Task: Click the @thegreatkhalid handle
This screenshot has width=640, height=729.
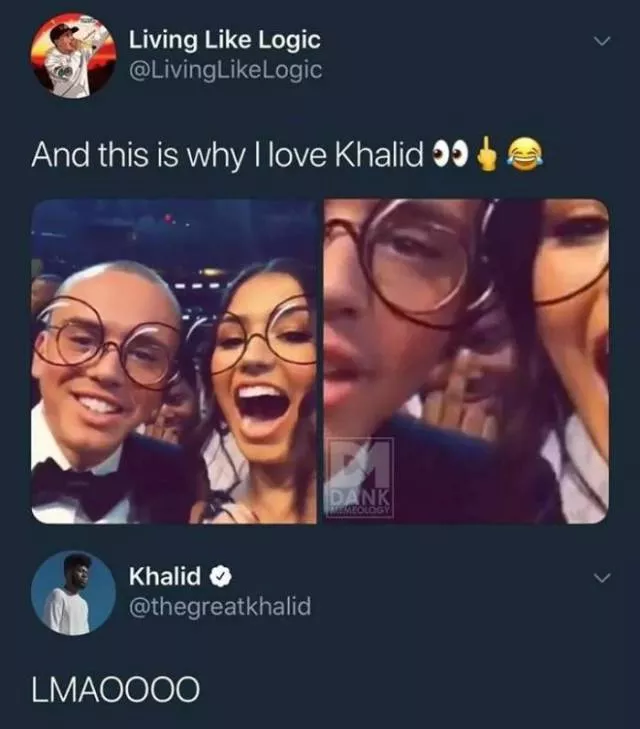Action: point(220,606)
